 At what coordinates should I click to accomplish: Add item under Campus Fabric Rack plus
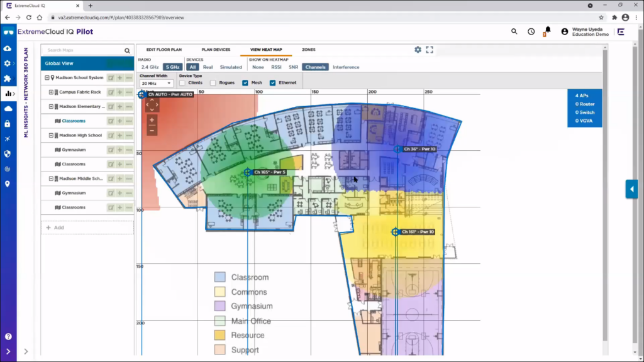click(x=120, y=92)
